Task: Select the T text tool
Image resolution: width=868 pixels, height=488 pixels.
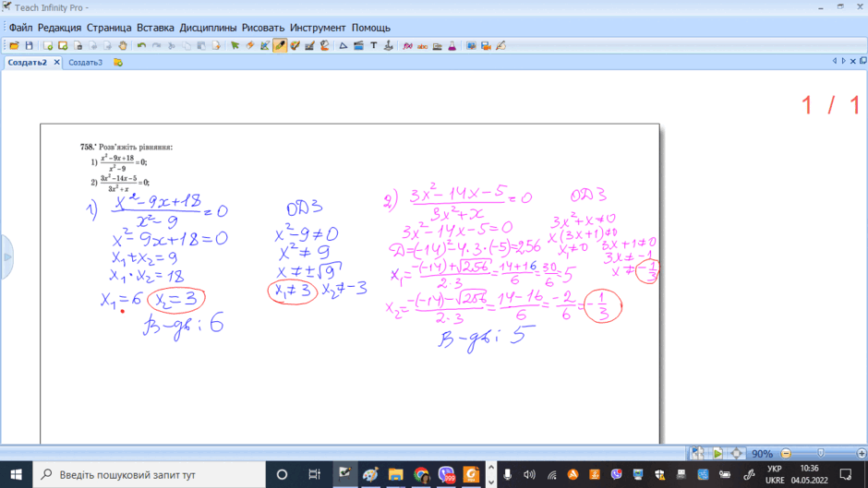Action: 374,46
